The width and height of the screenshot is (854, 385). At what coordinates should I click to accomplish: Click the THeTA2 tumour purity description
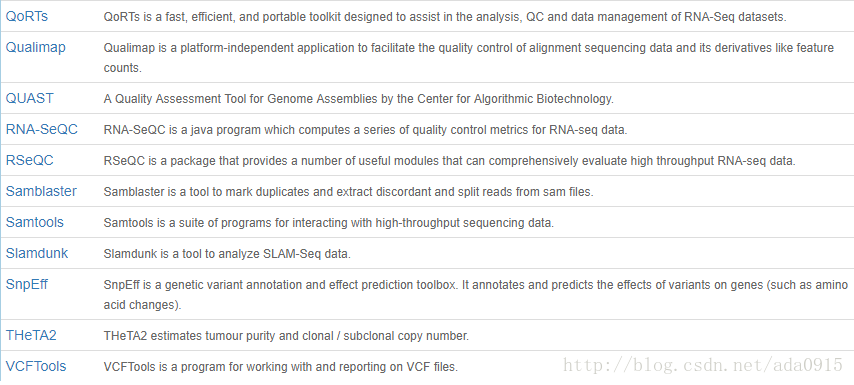(x=286, y=336)
